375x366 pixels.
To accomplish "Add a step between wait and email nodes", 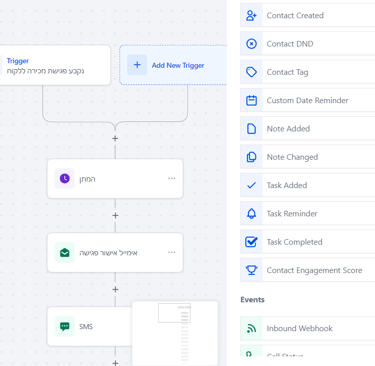I will pos(115,215).
